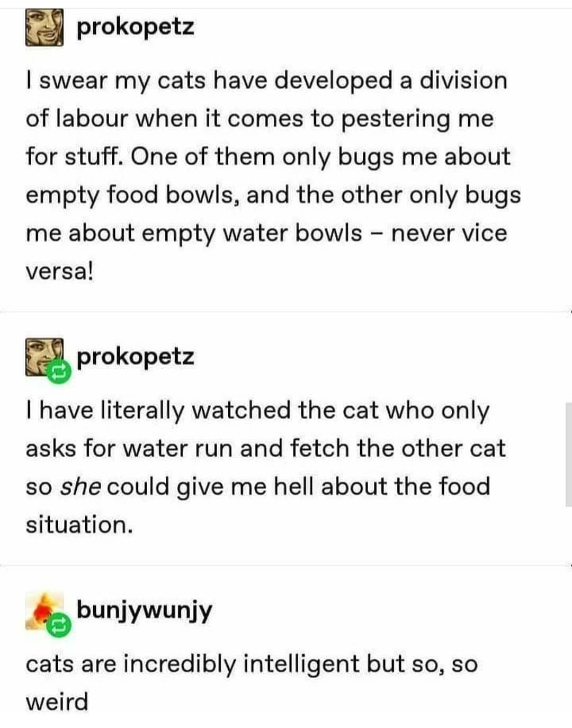This screenshot has height=728, width=572.
Task: Click the gray scrollbar thumb at right edge
Action: (x=569, y=454)
